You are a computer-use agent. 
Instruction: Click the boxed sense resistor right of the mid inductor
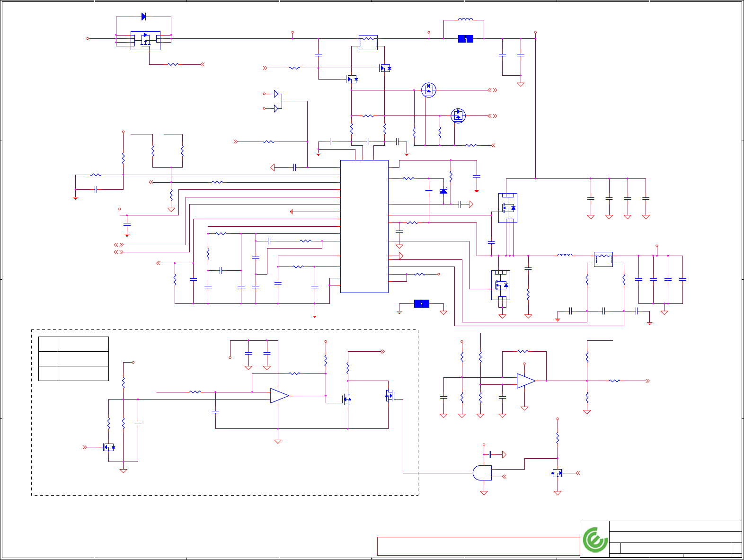point(603,259)
